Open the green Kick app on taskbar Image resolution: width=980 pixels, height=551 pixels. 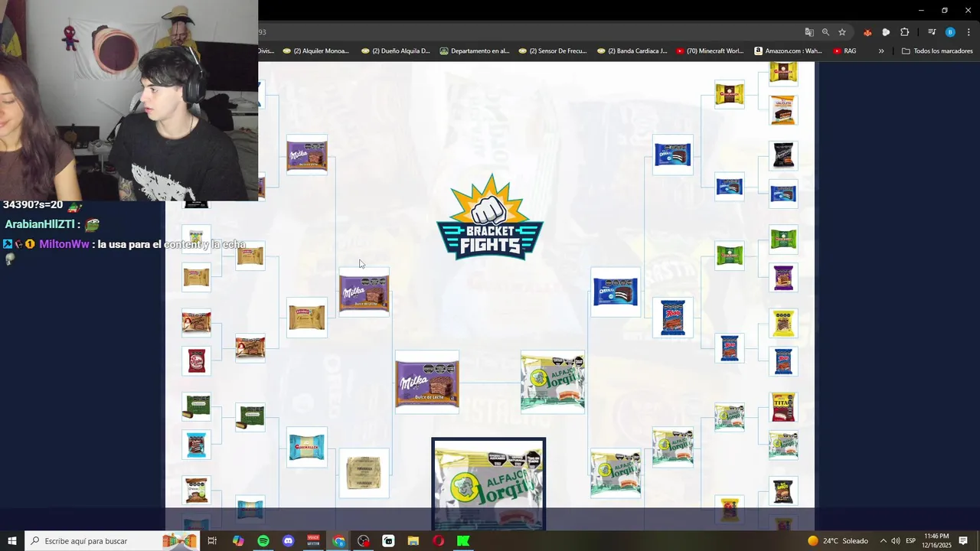(463, 541)
